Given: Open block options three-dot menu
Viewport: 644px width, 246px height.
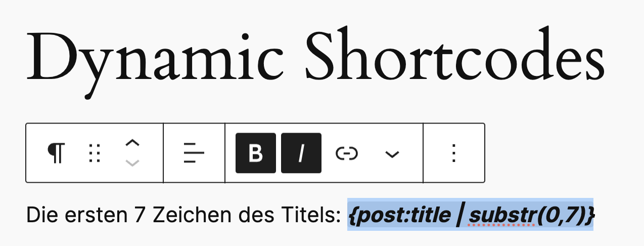Looking at the screenshot, I should point(454,153).
